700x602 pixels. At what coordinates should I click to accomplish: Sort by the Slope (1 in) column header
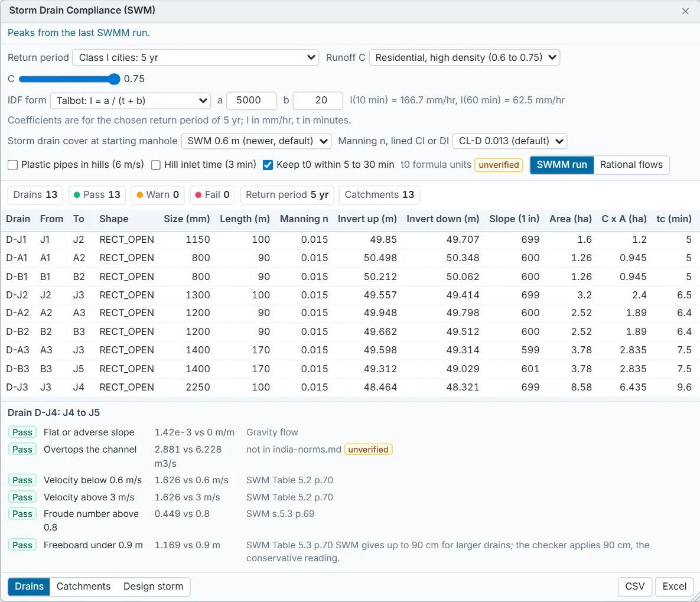(x=514, y=219)
